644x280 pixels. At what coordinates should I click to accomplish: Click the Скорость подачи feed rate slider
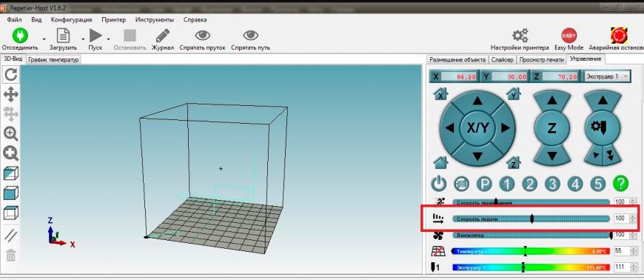tap(531, 219)
